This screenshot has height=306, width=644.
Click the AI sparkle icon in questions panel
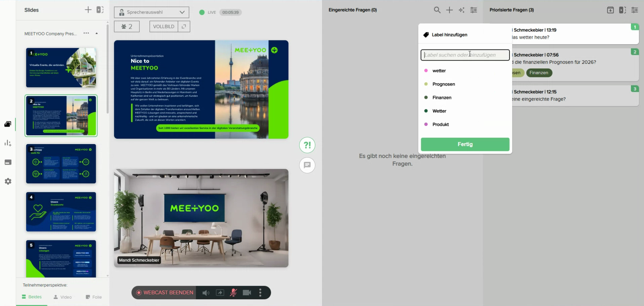[x=461, y=10]
